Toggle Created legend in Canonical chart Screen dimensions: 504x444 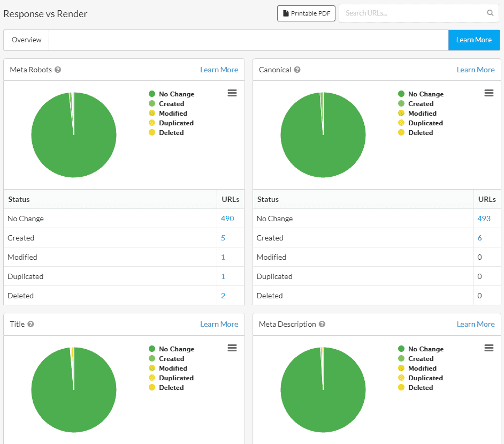[416, 103]
